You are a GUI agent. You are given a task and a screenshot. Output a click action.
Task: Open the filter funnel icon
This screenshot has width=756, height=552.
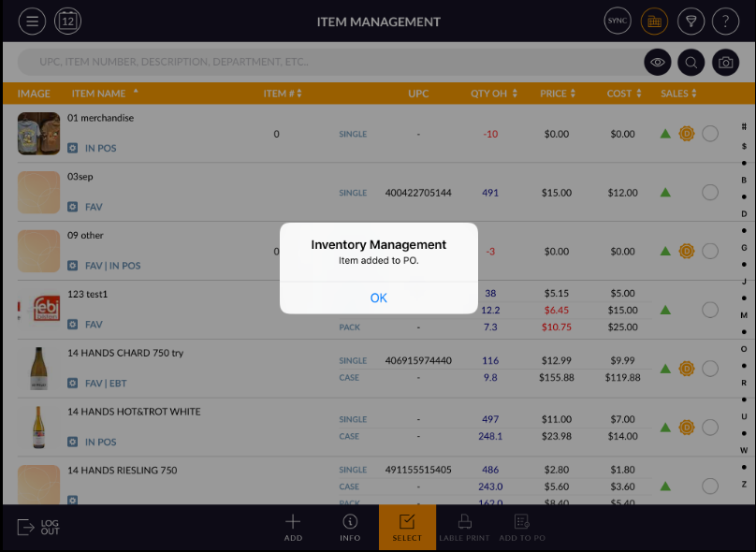691,21
